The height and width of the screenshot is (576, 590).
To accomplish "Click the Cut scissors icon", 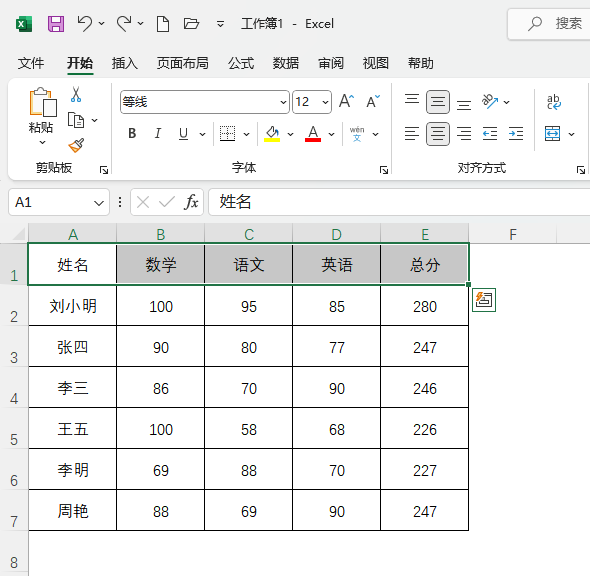I will 76,94.
